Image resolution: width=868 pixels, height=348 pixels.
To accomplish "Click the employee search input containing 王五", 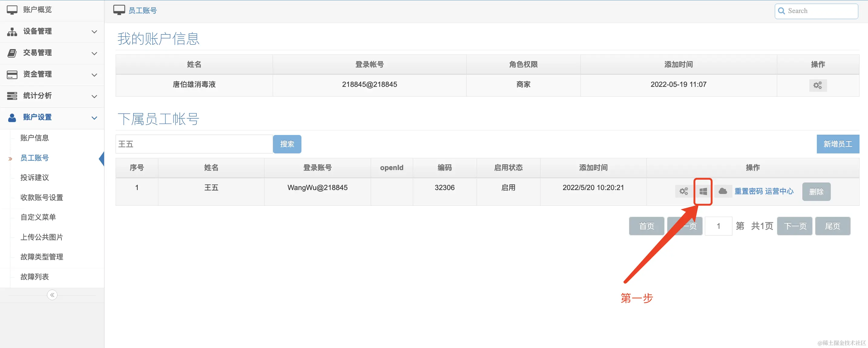I will (x=194, y=144).
